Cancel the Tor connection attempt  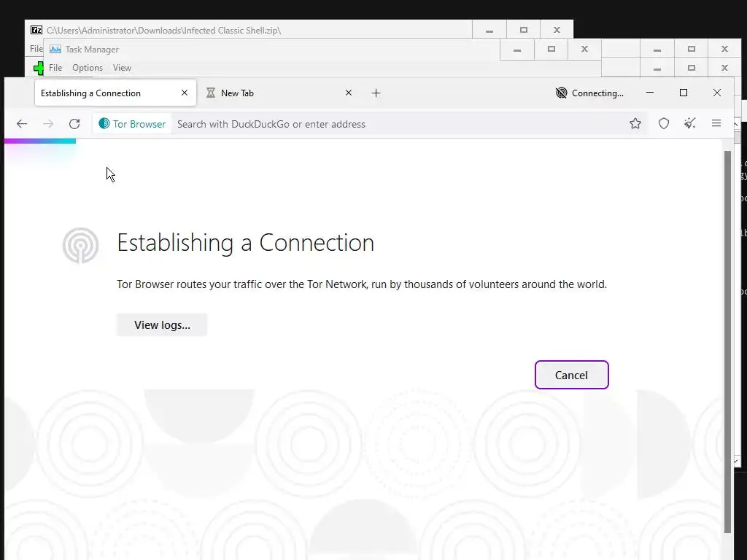[571, 375]
